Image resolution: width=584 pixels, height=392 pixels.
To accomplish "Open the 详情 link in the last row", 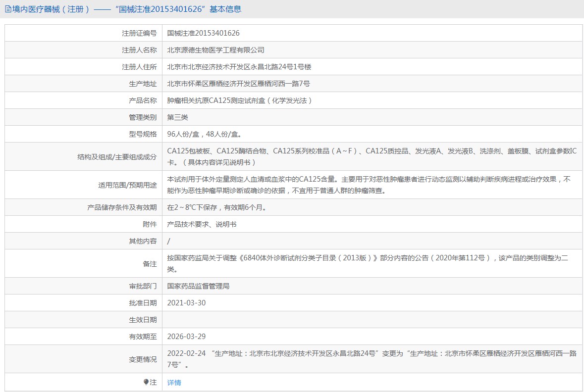I will (174, 383).
